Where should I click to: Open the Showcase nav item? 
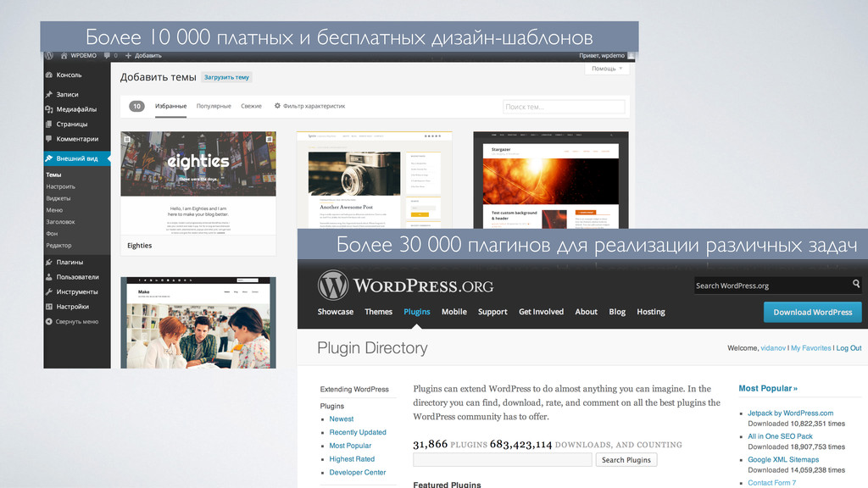(x=336, y=312)
